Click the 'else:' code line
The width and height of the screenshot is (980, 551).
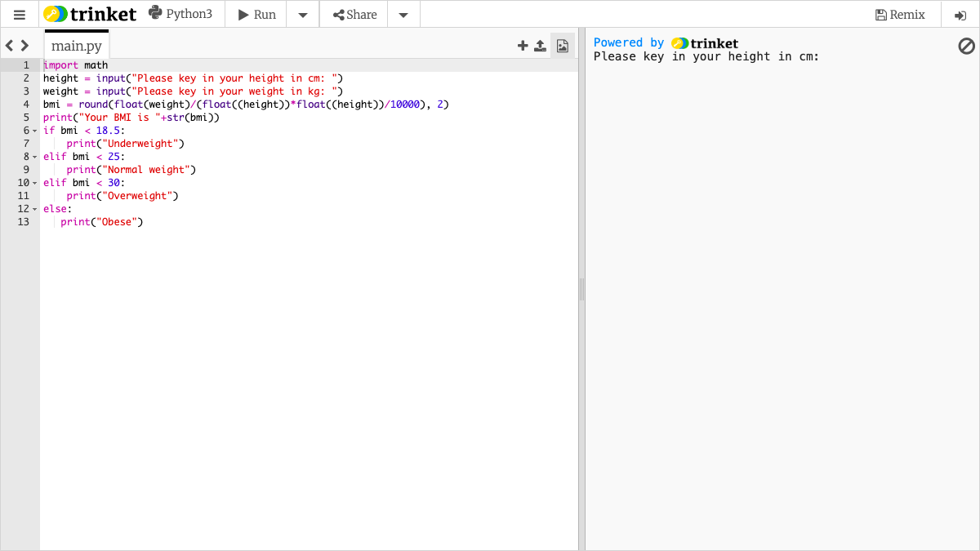[x=58, y=209]
